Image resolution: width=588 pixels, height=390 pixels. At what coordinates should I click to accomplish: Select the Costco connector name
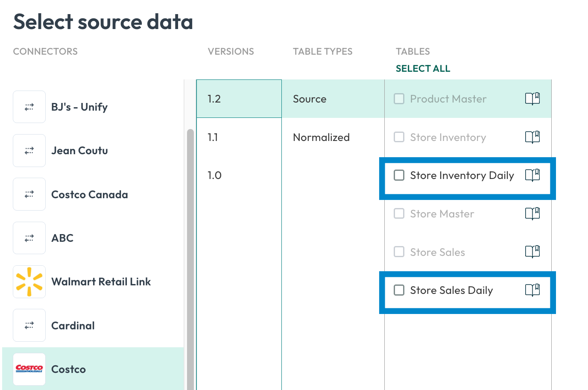pyautogui.click(x=68, y=369)
